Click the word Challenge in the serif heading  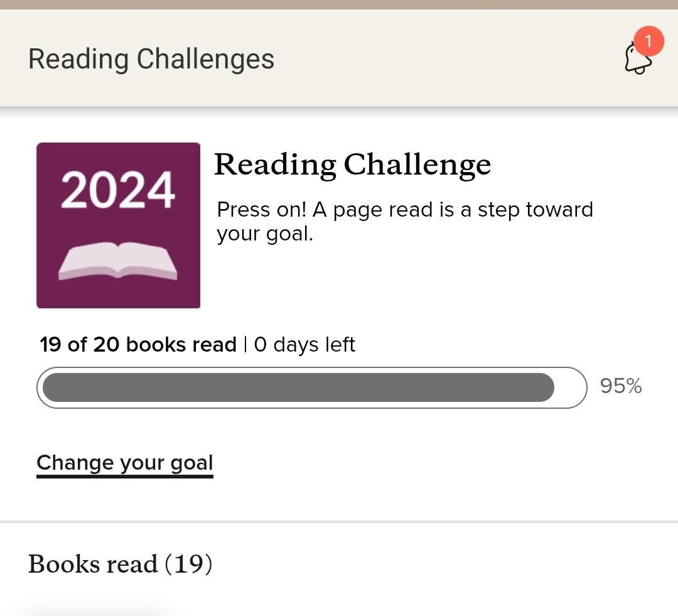pos(417,165)
